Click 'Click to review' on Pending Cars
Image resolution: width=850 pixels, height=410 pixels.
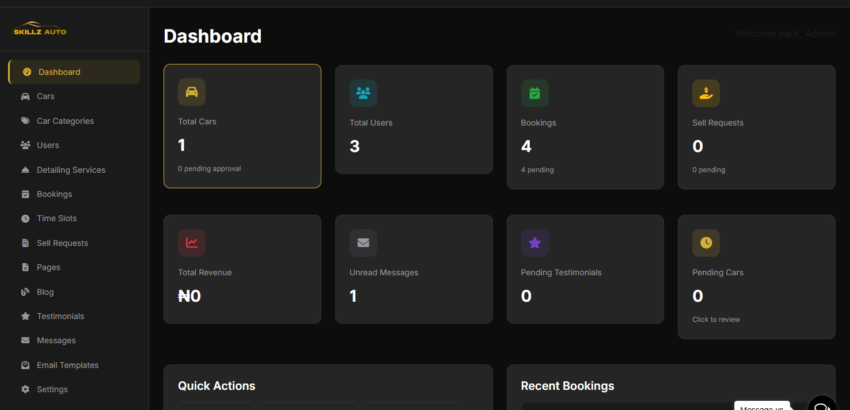tap(716, 319)
